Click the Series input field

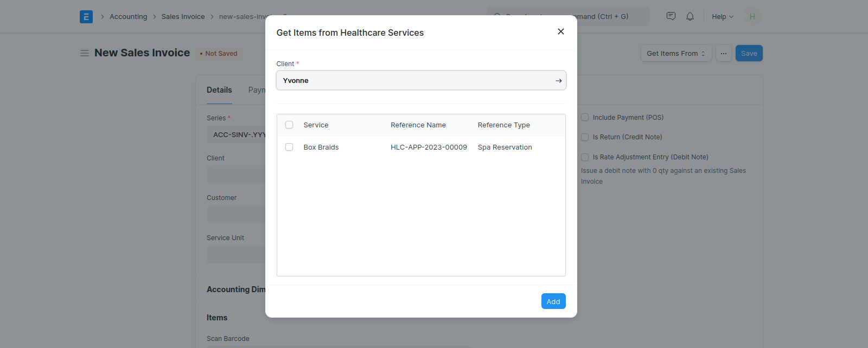236,134
